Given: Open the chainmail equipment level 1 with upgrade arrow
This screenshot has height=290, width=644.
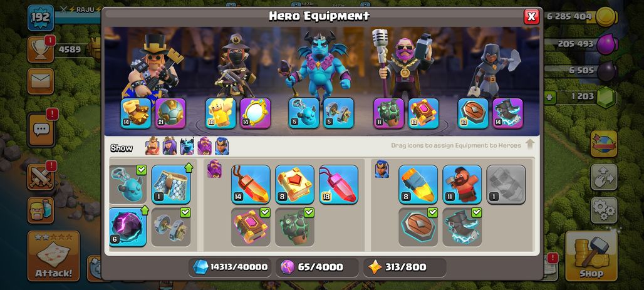Looking at the screenshot, I should point(171,184).
